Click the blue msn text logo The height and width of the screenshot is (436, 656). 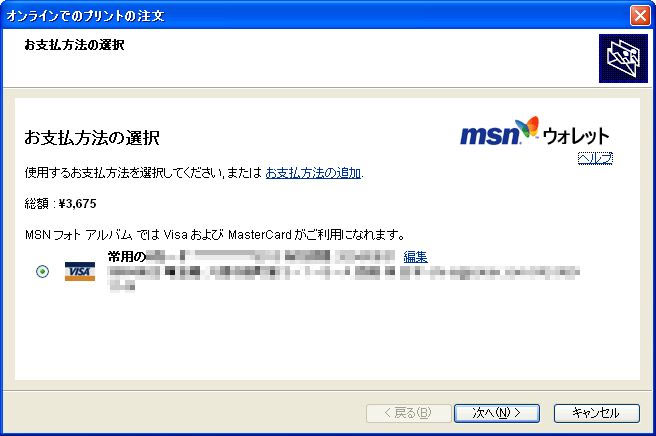490,135
